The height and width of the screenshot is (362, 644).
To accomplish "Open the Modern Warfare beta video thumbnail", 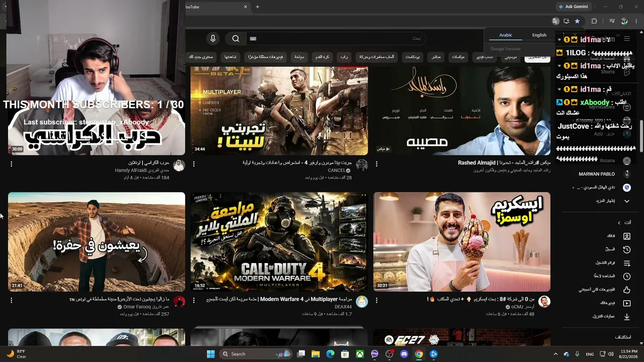I will pyautogui.click(x=279, y=111).
